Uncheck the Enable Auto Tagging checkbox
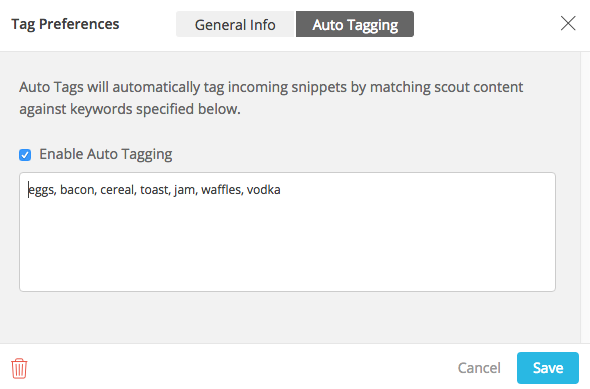590x389 pixels. pos(25,155)
